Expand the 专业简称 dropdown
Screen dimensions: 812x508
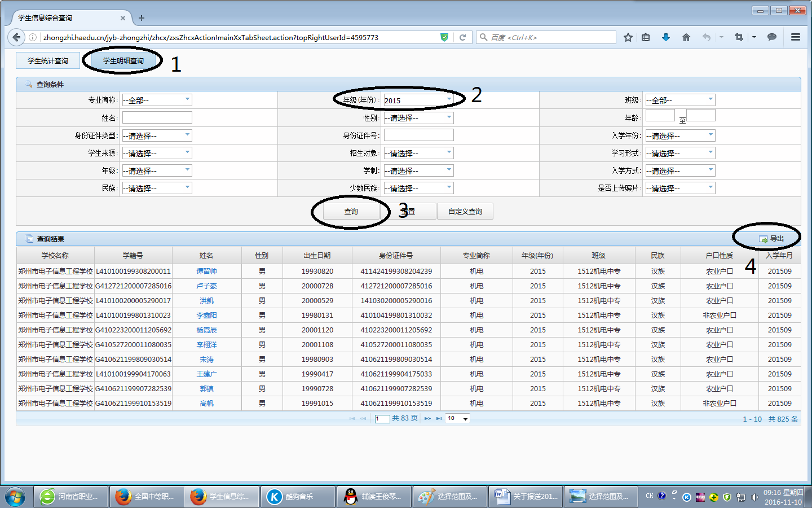point(157,100)
